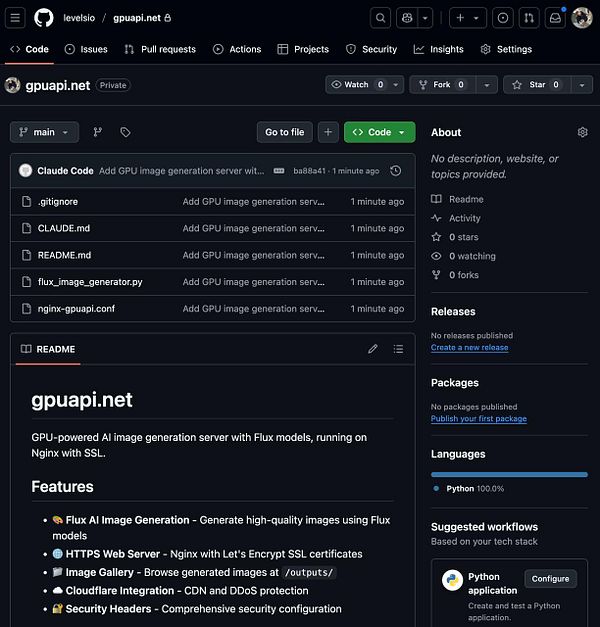Viewport: 600px width, 627px height.
Task: Click file icon beside CLAUDE.md
Action: [26, 228]
